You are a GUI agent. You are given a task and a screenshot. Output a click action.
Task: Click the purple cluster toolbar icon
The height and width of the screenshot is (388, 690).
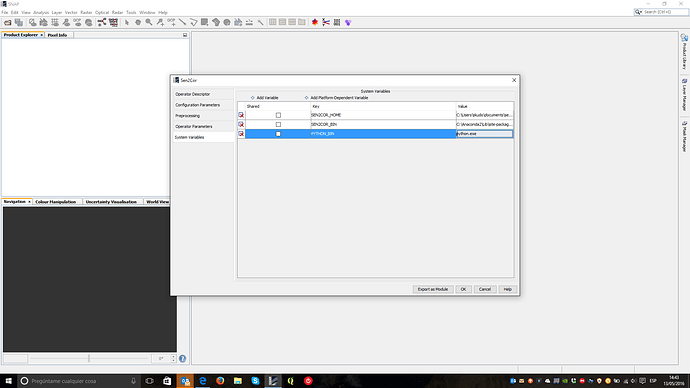click(x=348, y=22)
